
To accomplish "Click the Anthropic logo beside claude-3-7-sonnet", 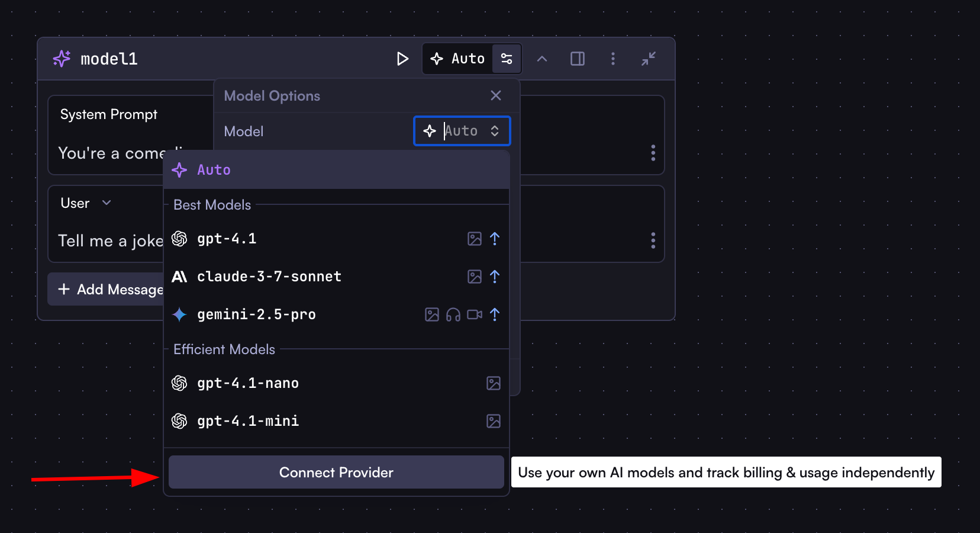I will point(179,277).
